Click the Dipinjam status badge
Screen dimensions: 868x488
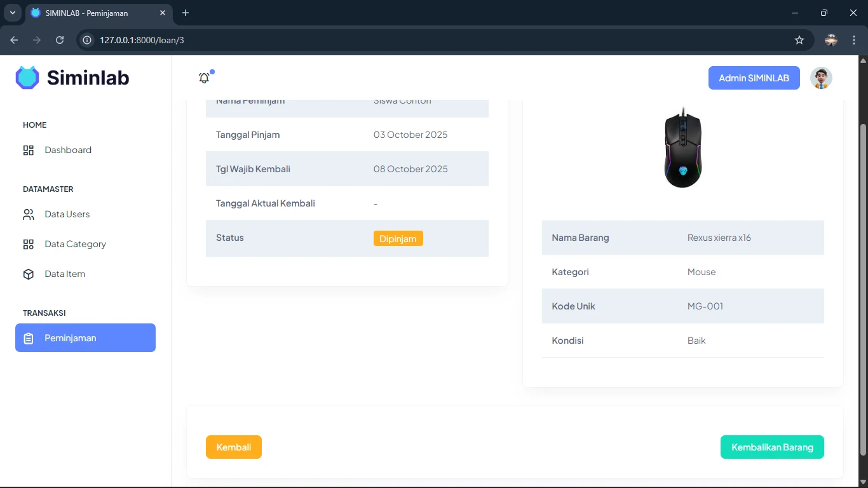pos(398,239)
